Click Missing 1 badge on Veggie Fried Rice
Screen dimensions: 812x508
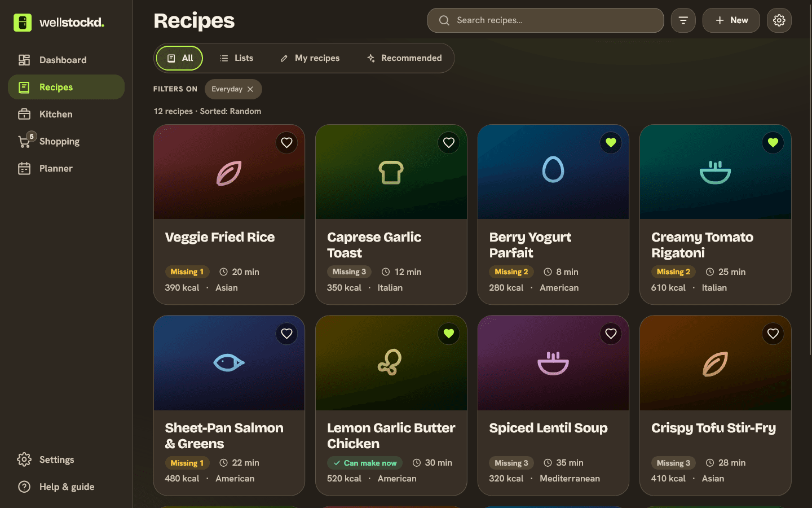[x=187, y=272]
